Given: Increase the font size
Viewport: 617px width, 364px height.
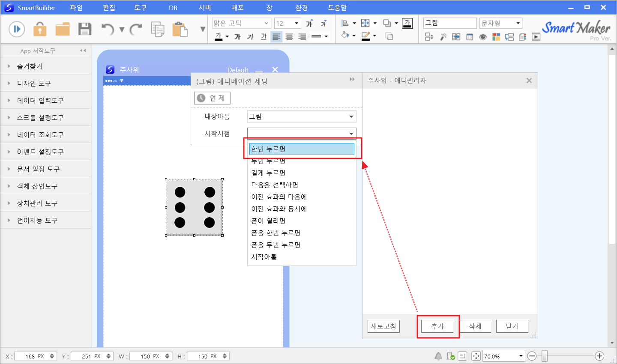Looking at the screenshot, I should point(309,23).
